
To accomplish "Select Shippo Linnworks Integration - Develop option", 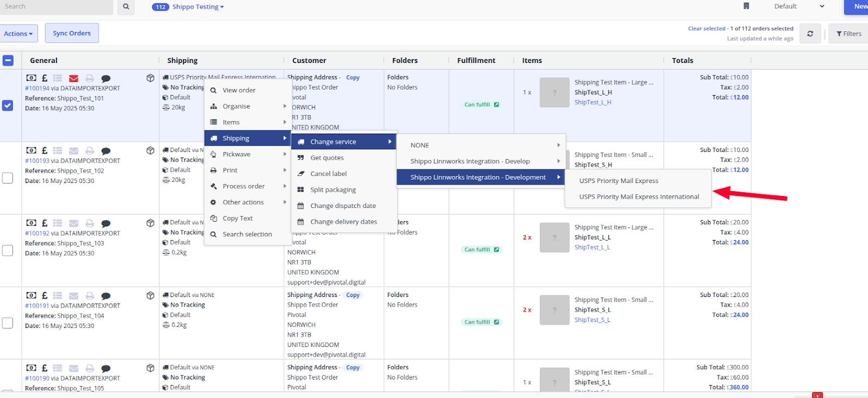I will [x=481, y=161].
